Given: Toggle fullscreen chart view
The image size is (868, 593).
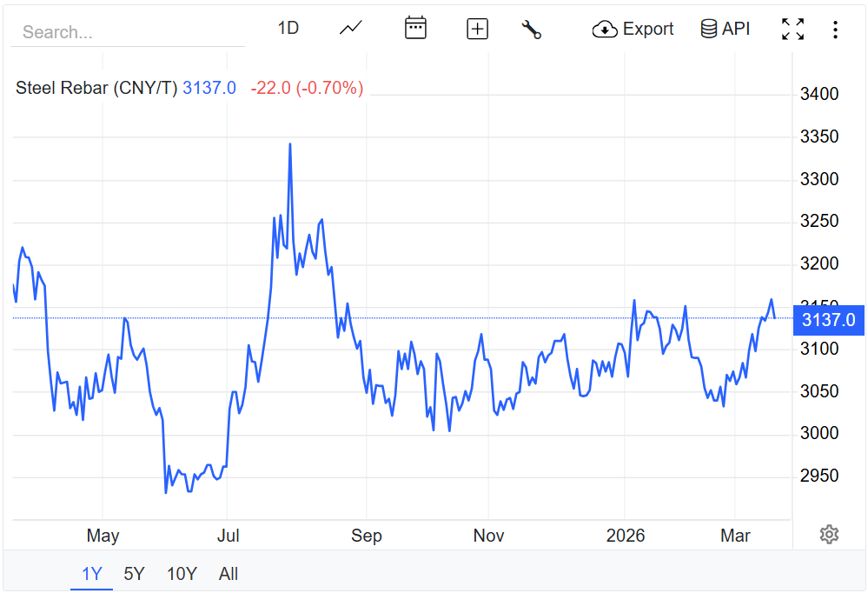Looking at the screenshot, I should click(x=792, y=29).
